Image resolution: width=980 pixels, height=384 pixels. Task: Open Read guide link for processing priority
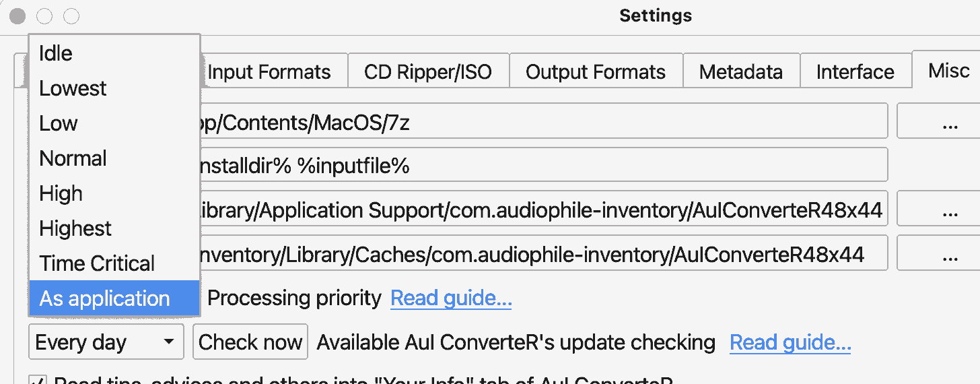tap(451, 298)
